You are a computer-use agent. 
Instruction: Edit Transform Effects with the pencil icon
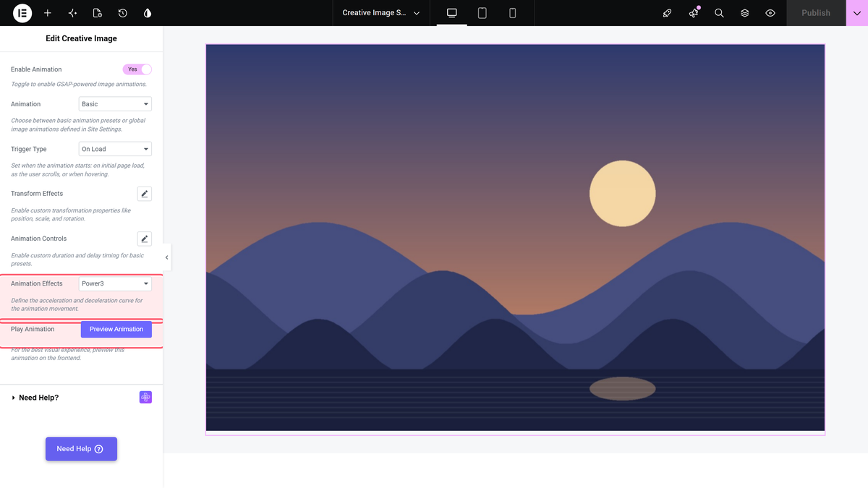(x=145, y=194)
